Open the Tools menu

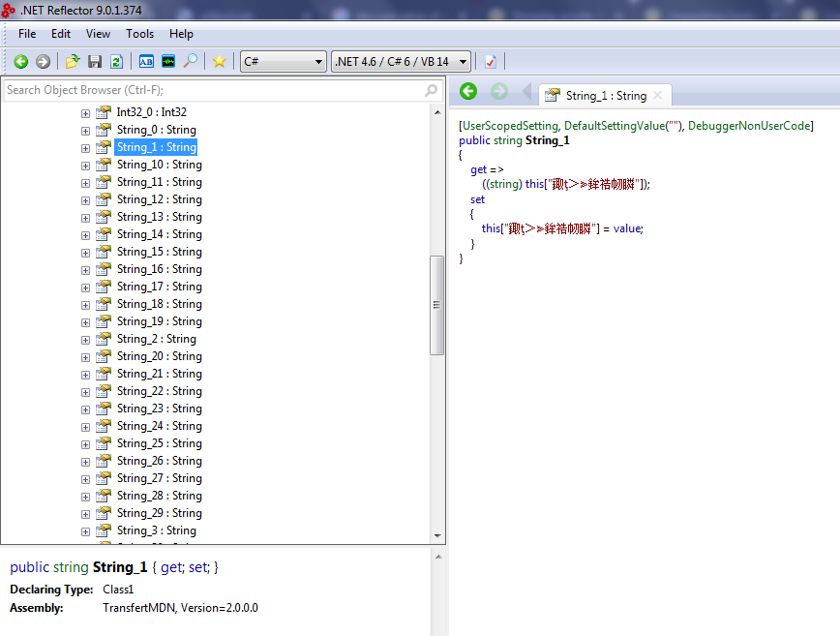tap(139, 34)
